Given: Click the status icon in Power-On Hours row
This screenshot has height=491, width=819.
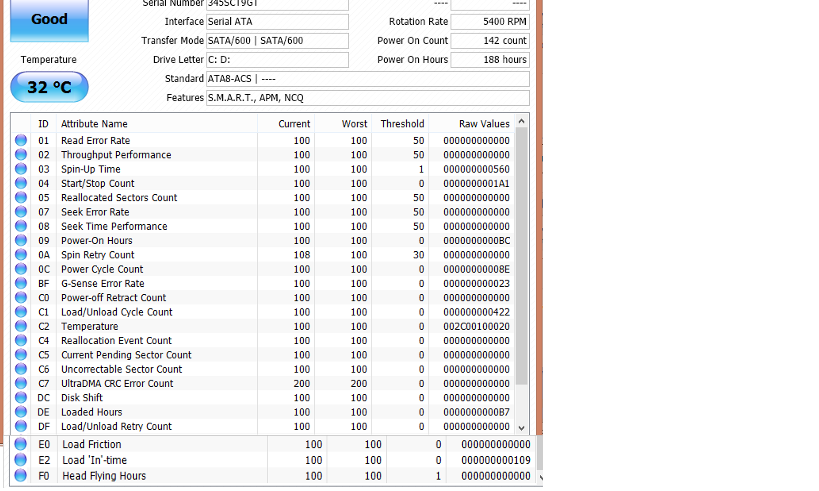Looking at the screenshot, I should click(x=21, y=240).
